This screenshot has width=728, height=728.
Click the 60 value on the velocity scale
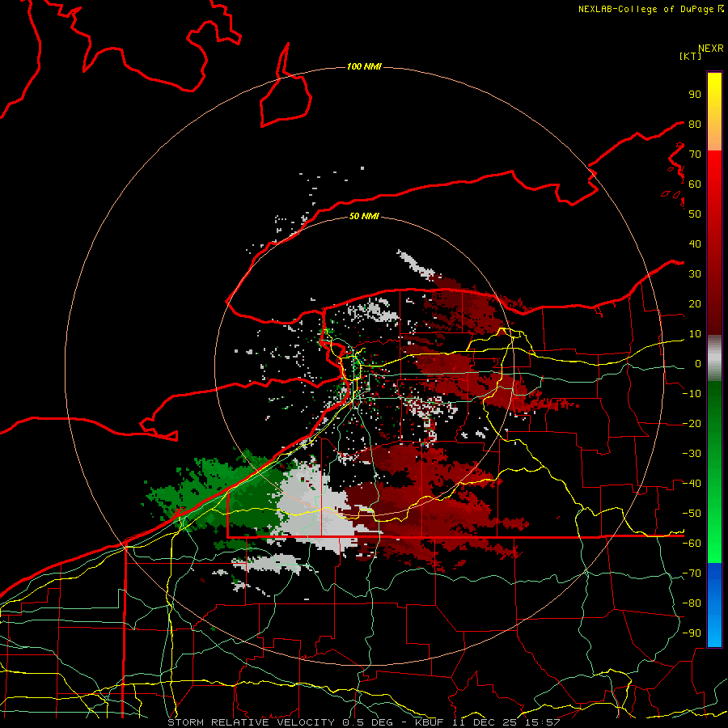tap(695, 184)
